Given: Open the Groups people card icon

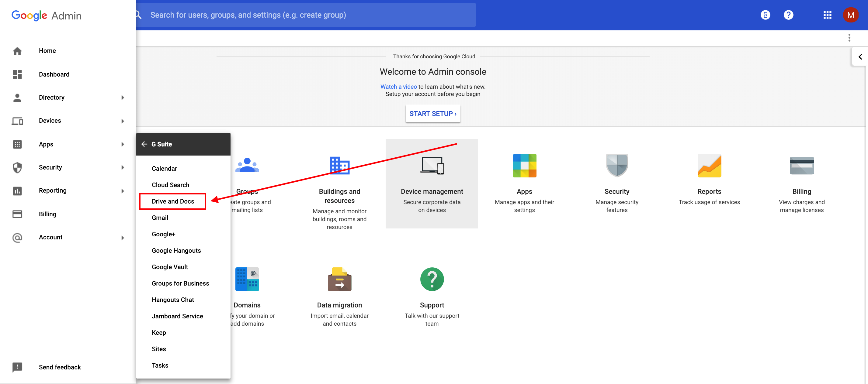Looking at the screenshot, I should (x=247, y=165).
